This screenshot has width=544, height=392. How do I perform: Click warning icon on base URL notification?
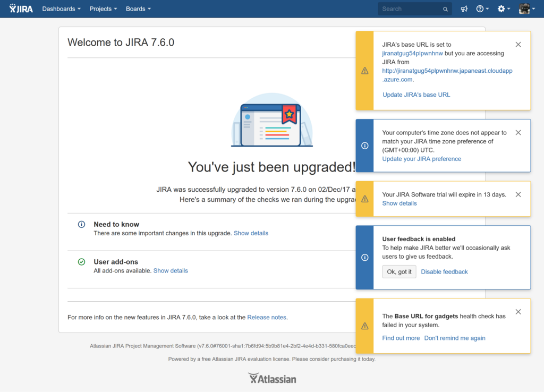[x=364, y=71]
